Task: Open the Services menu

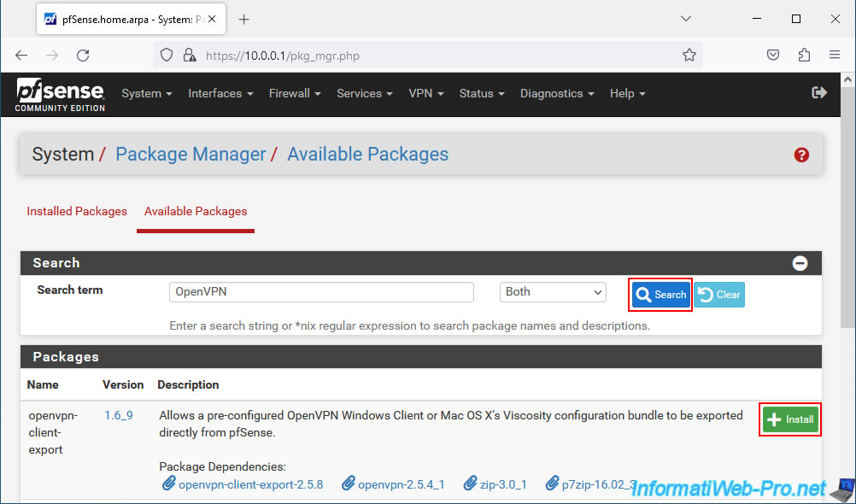Action: point(365,94)
